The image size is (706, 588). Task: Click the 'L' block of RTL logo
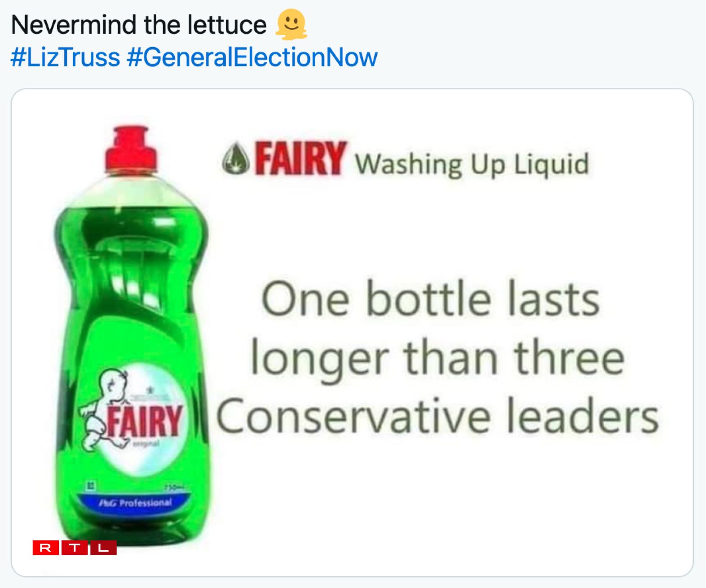pyautogui.click(x=103, y=548)
